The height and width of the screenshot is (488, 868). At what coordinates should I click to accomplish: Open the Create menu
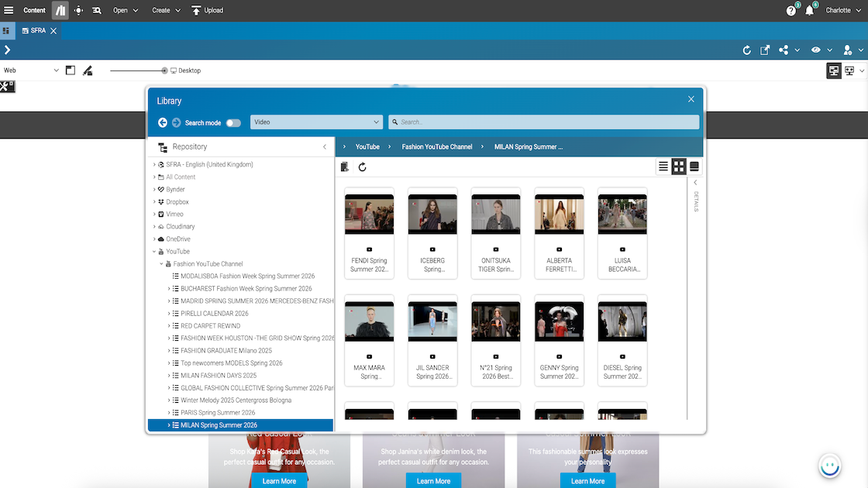pos(166,10)
